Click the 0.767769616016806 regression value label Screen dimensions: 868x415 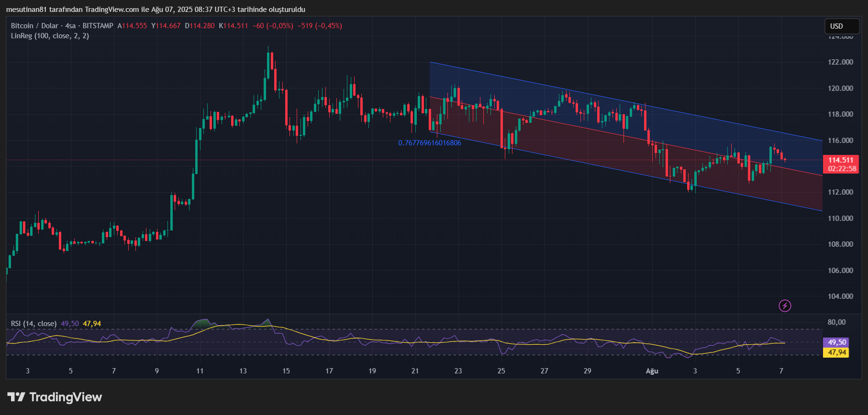point(430,143)
